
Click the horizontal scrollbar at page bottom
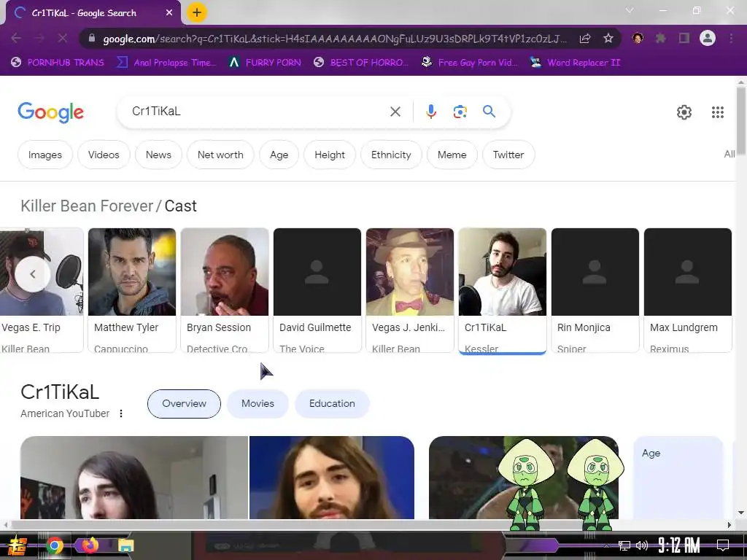click(367, 524)
